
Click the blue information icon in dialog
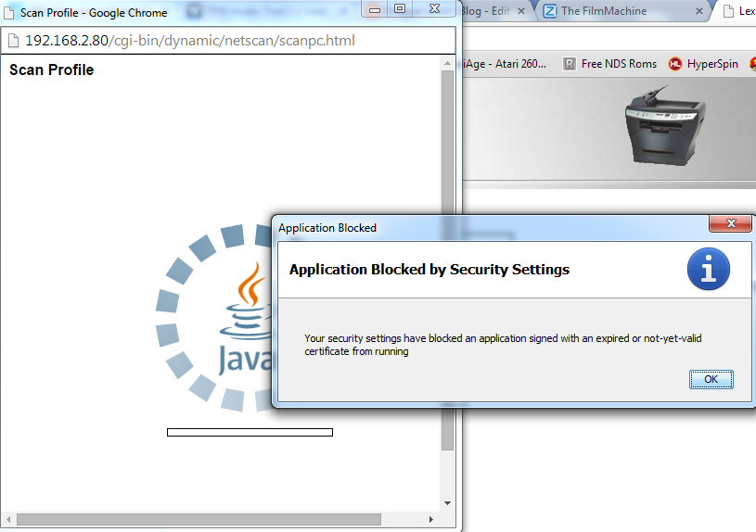[709, 269]
